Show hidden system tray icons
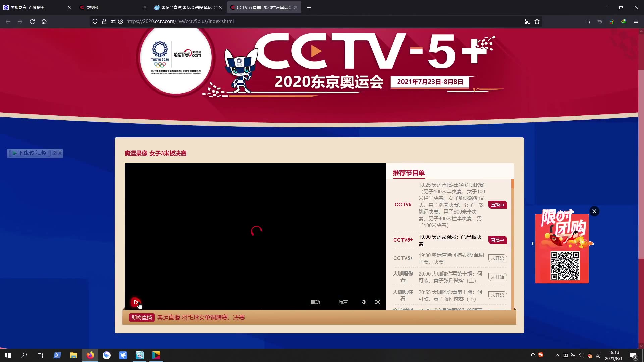This screenshot has height=362, width=644. click(x=557, y=355)
